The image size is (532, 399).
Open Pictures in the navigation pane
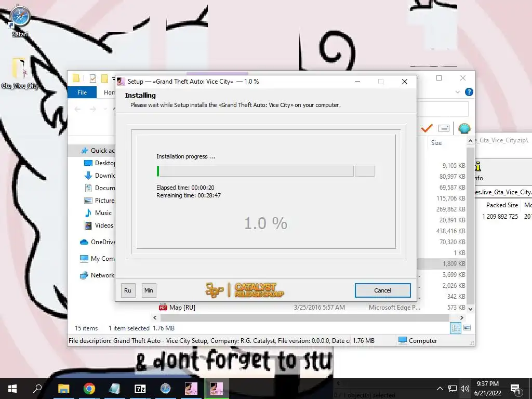coord(100,201)
